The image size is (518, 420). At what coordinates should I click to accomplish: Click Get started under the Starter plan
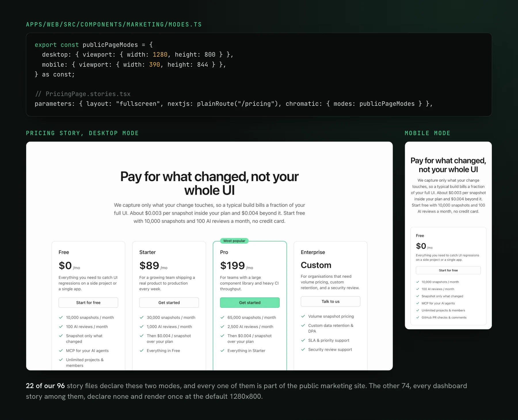pos(169,302)
